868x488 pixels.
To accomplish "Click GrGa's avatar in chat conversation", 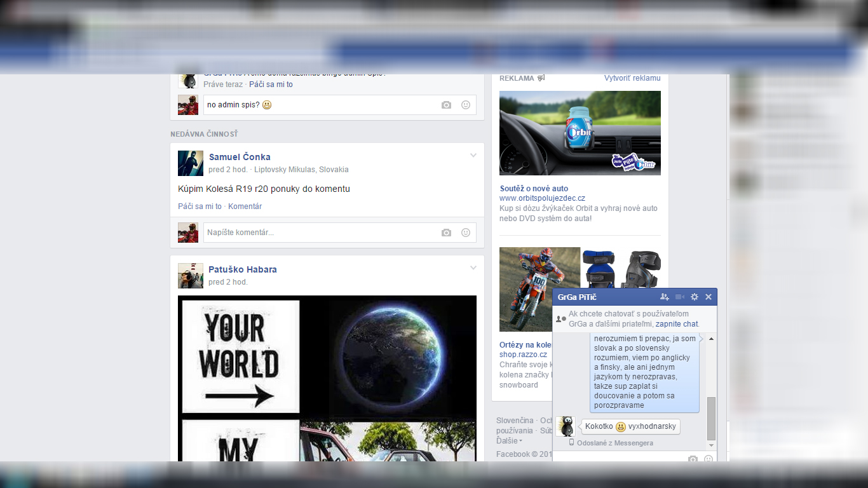I will (x=566, y=426).
